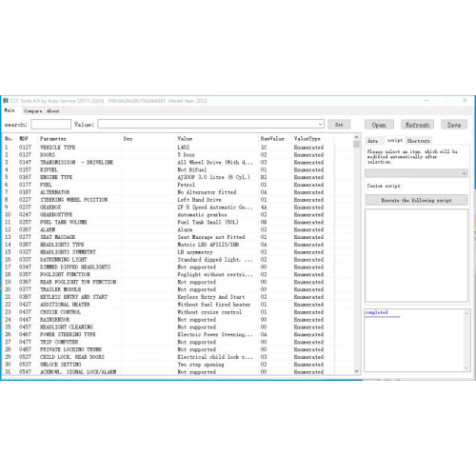This screenshot has width=476, height=476.
Task: Select ACKNOWL. SIGNAL LOCK/ALARM row
Action: click(178, 372)
